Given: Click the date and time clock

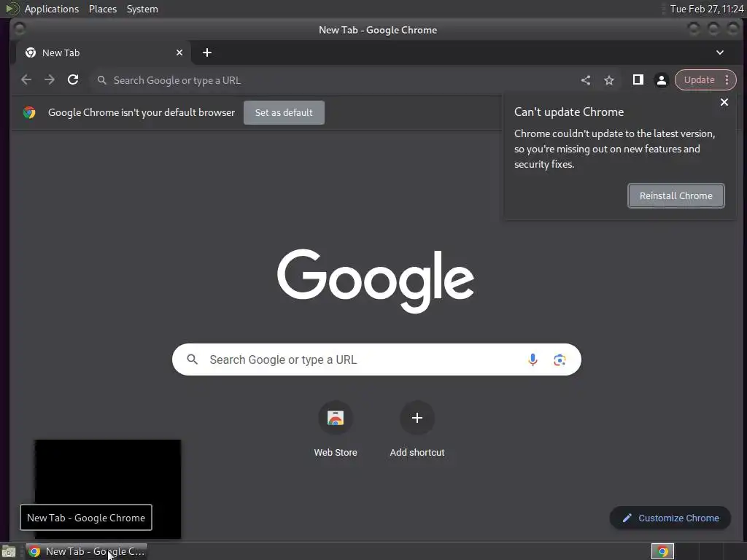Looking at the screenshot, I should 706,9.
